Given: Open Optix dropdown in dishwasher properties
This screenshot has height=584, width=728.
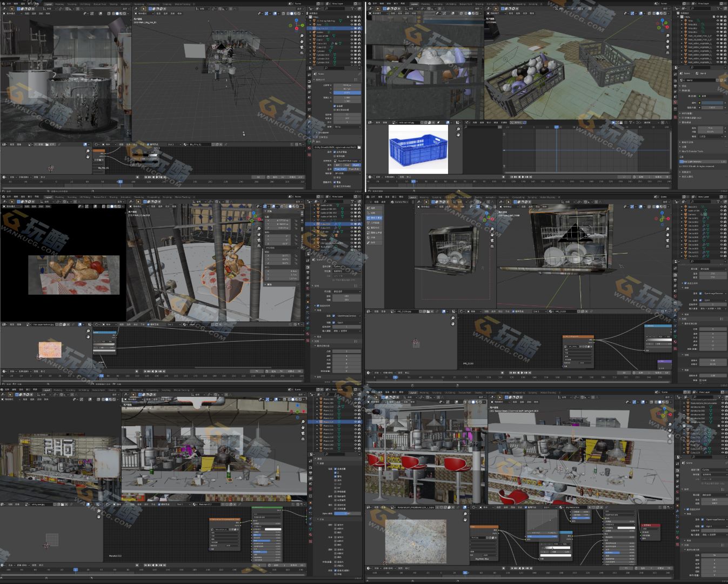Looking at the screenshot, I should 714,300.
